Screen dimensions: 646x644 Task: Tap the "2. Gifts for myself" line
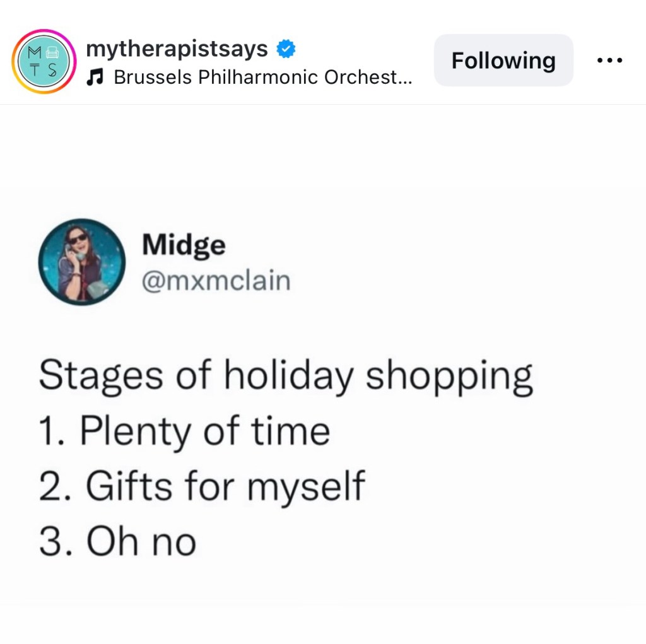click(x=202, y=486)
